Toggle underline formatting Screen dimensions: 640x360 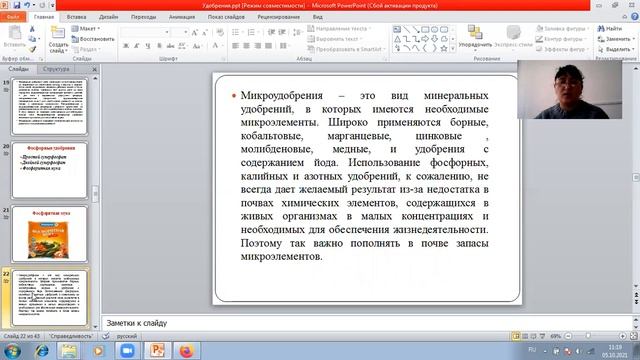148,46
